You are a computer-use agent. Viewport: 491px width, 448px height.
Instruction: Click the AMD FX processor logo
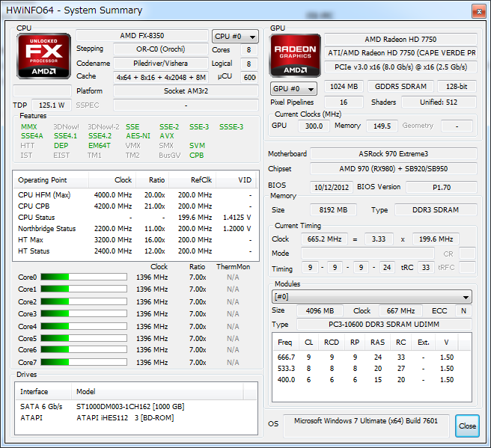pos(44,56)
